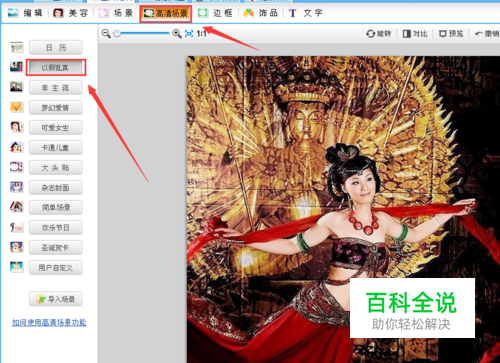This screenshot has height=363, width=500.
Task: Click the icon beside 简单场景
Action: [x=16, y=207]
